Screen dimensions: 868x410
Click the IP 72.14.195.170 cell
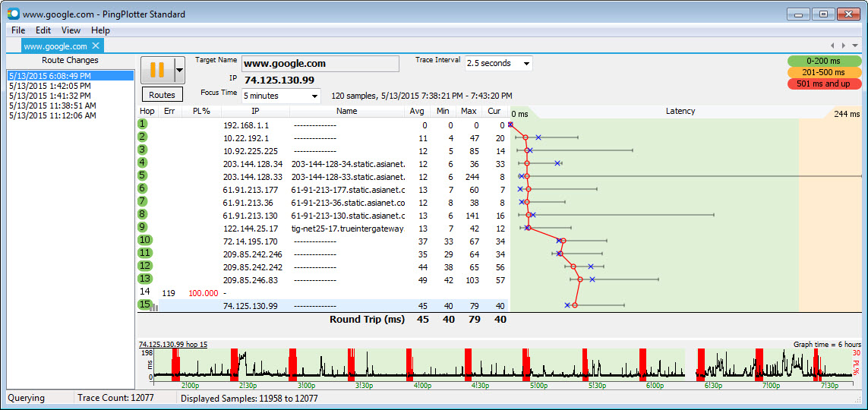[x=250, y=241]
